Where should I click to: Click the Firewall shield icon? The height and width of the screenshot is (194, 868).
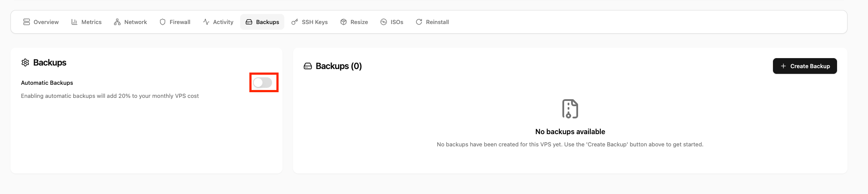163,22
